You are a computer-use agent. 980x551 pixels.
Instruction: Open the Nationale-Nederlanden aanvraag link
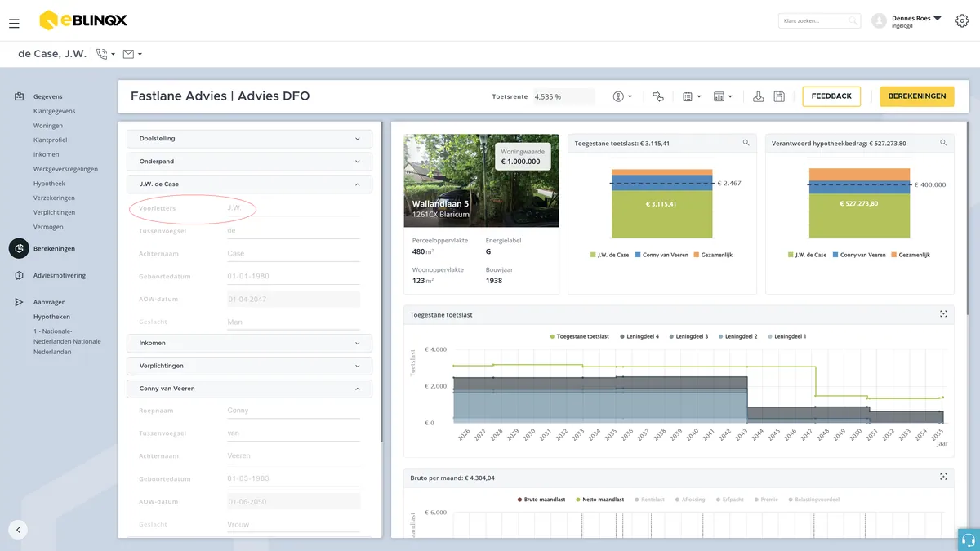click(67, 342)
